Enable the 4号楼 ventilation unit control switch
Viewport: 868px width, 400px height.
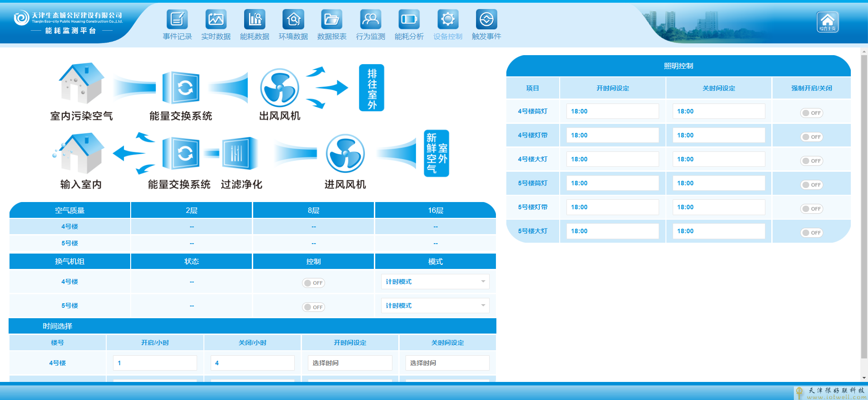pyautogui.click(x=313, y=283)
